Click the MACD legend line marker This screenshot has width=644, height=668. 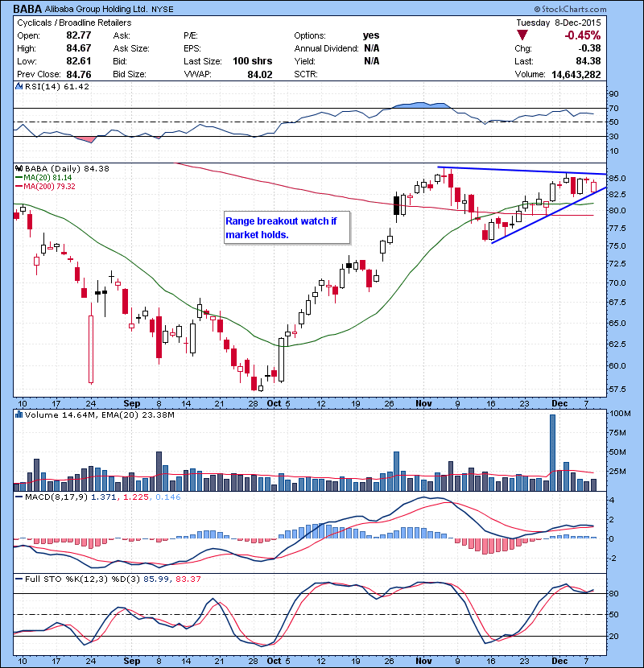19,497
